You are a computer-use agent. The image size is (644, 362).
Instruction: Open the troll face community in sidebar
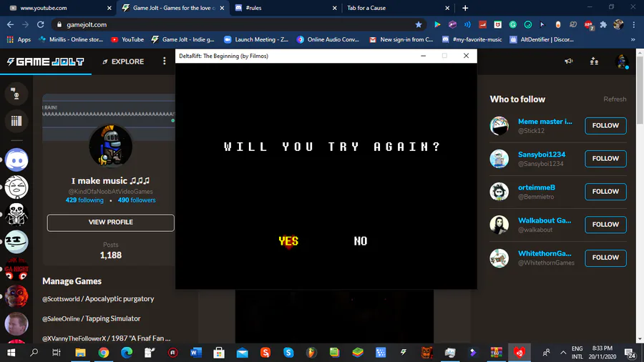coord(16,242)
